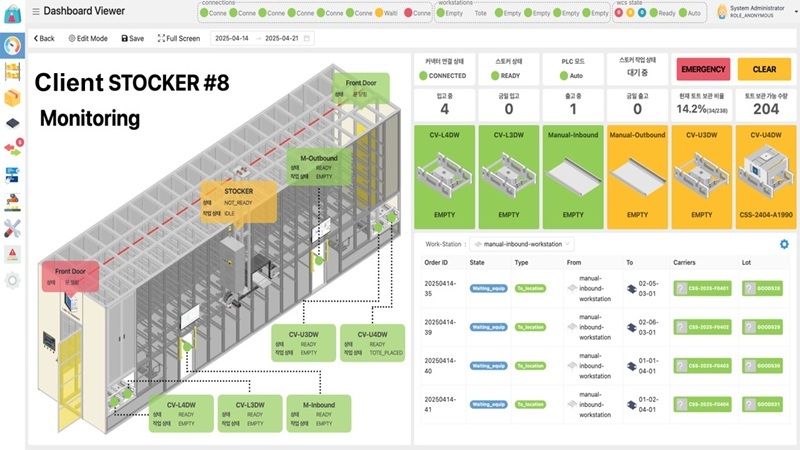
Task: Select the CV-U3DW orange conveyor card
Action: pos(702,177)
